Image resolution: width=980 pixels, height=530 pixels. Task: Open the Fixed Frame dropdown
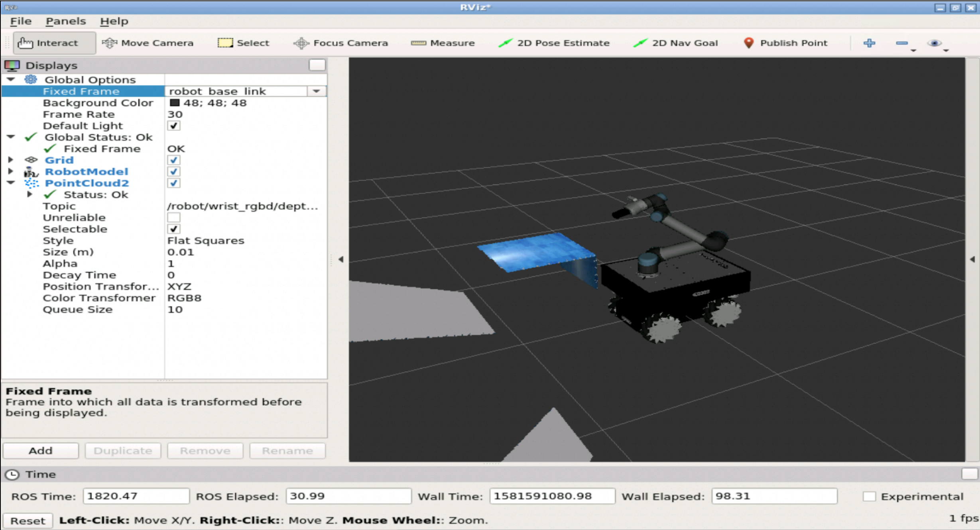[x=317, y=91]
